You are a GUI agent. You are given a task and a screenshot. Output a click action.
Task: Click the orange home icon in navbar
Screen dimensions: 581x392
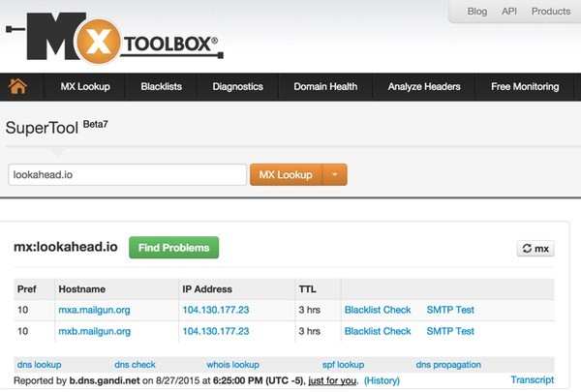[17, 86]
